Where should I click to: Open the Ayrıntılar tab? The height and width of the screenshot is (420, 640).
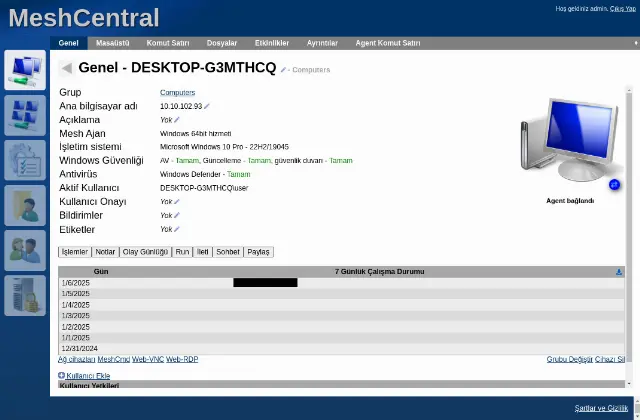[x=322, y=43]
